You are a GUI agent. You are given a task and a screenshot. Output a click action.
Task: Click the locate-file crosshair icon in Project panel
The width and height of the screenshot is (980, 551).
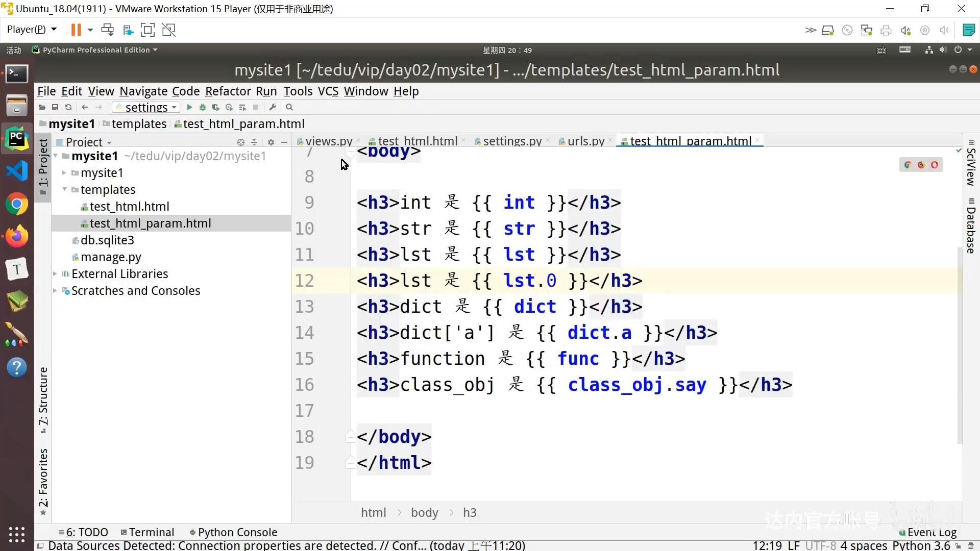[x=241, y=142]
